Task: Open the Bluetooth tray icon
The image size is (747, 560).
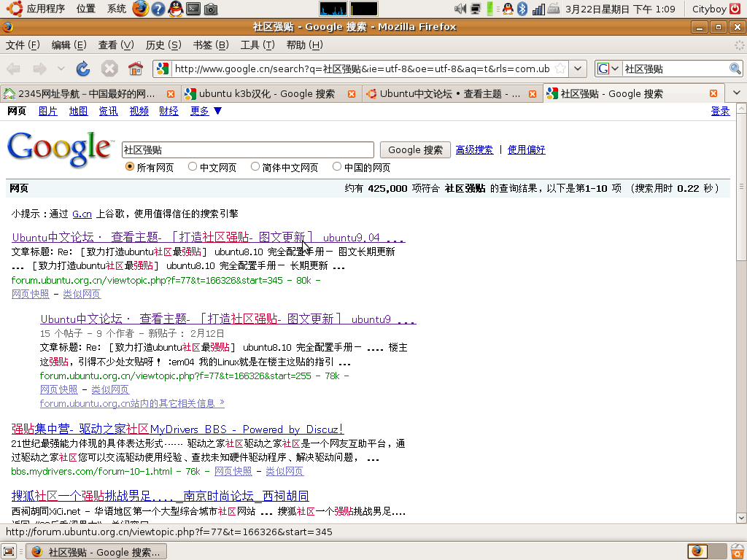Action: pos(522,9)
